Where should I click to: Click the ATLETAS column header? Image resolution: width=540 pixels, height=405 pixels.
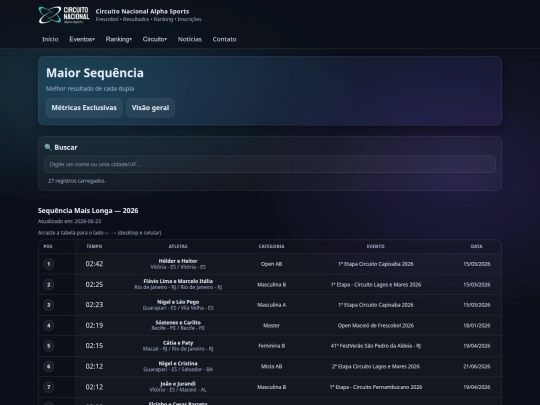click(x=178, y=246)
